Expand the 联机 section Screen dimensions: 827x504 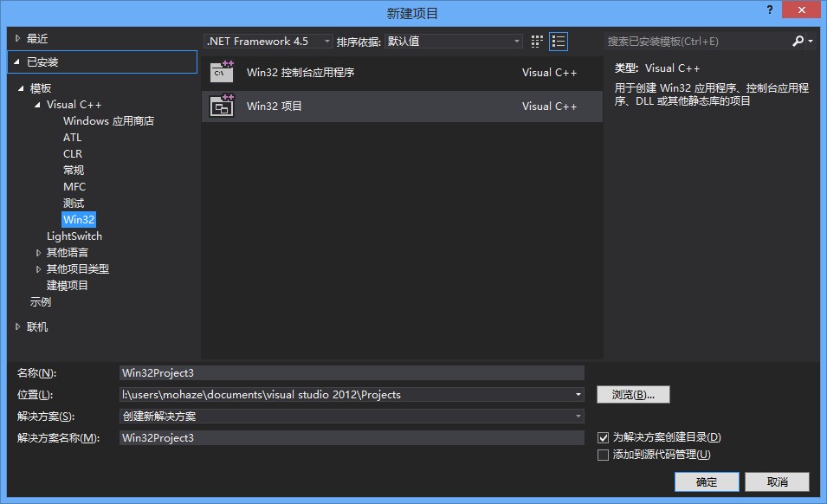pos(17,326)
